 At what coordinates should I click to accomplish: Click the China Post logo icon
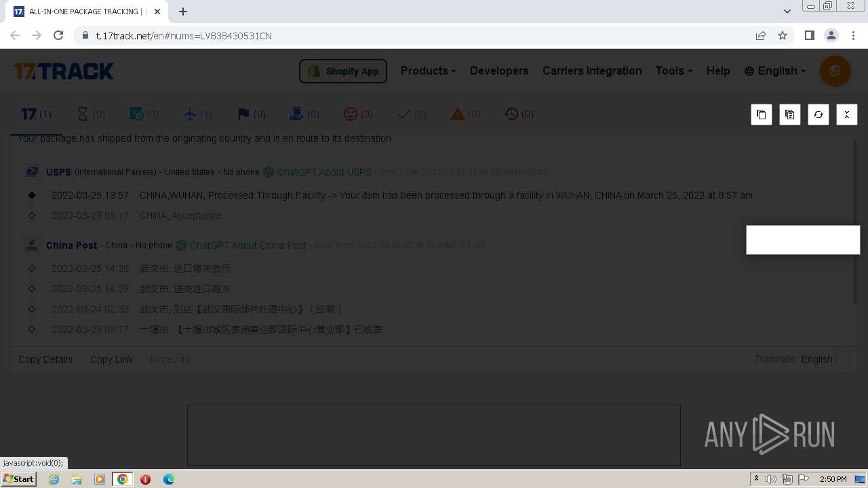point(32,245)
